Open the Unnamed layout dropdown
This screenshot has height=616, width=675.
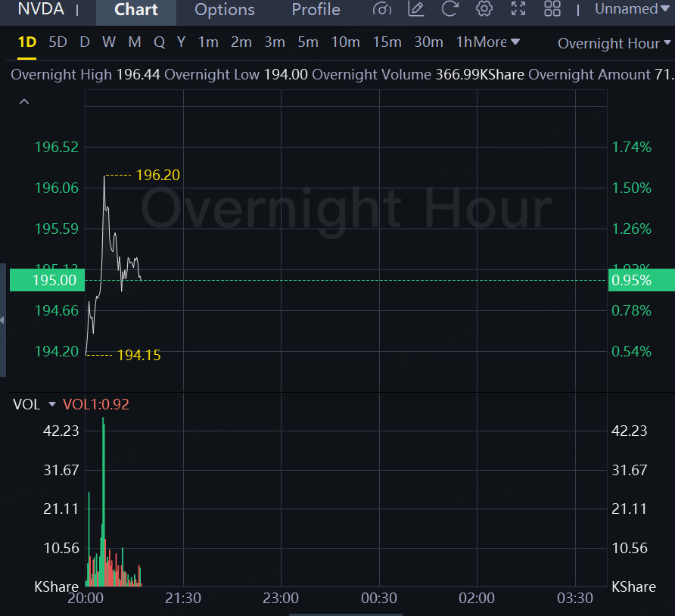pos(633,9)
